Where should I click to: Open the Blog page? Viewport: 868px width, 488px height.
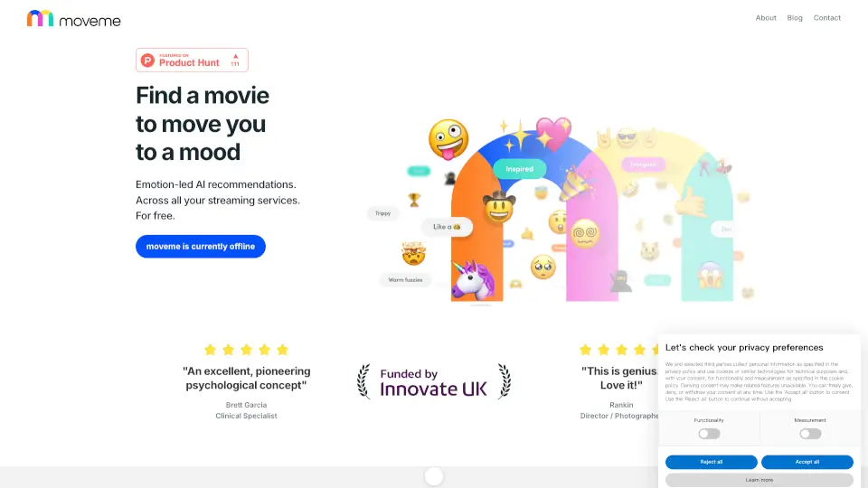tap(795, 18)
